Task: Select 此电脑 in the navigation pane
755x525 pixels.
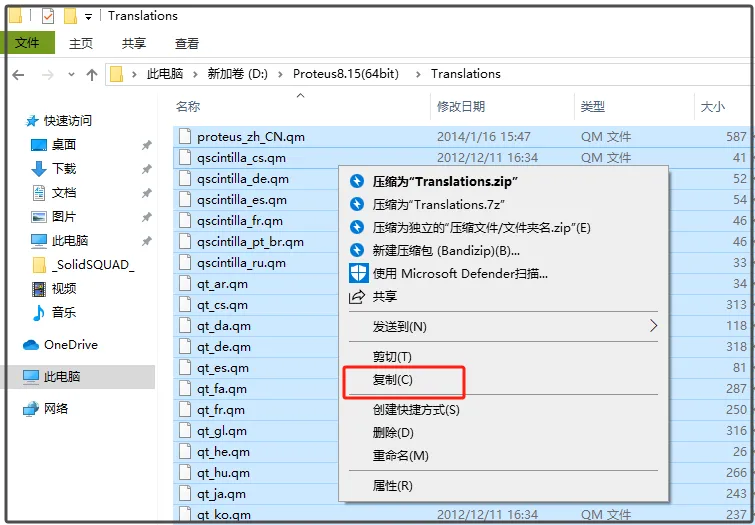Action: (78, 377)
